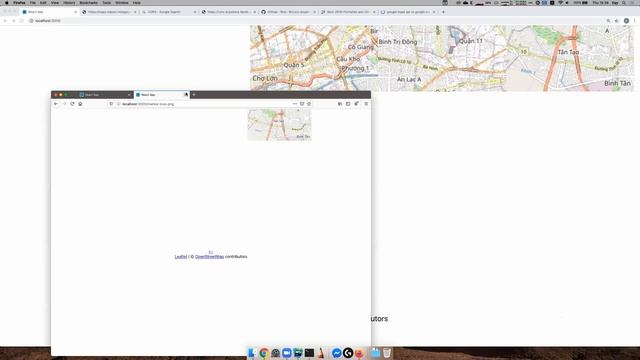Open Zoom app from the Dock
The width and height of the screenshot is (640, 360).
coord(287,353)
